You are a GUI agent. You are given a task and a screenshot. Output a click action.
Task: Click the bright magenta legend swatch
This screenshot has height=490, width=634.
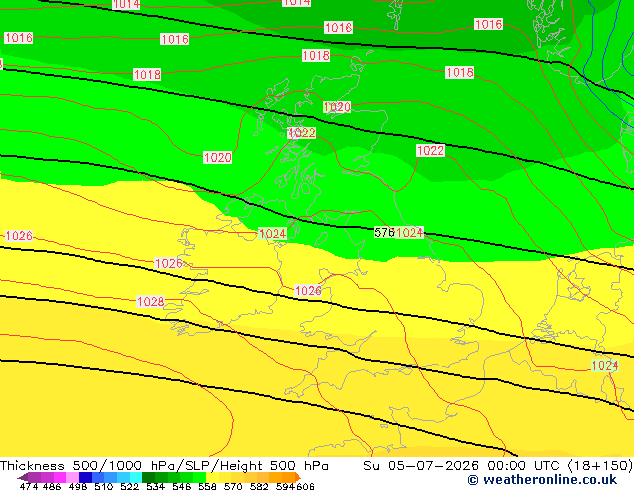[60, 477]
